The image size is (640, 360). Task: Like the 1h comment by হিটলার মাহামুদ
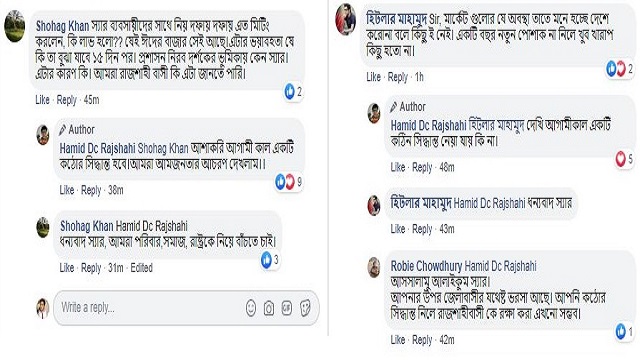click(x=373, y=77)
